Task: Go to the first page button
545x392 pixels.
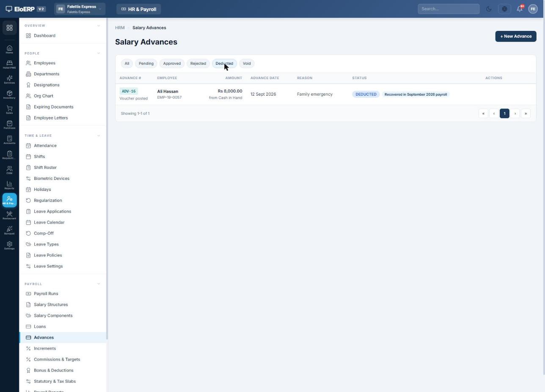Action: [483, 113]
